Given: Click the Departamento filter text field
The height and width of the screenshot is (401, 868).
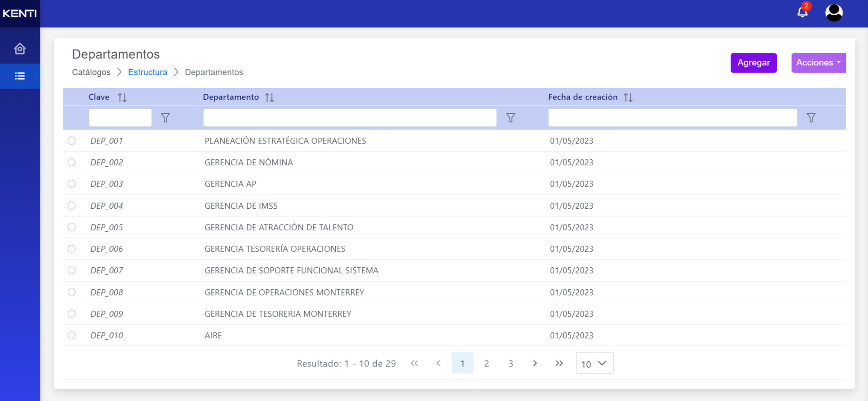Looking at the screenshot, I should 350,118.
